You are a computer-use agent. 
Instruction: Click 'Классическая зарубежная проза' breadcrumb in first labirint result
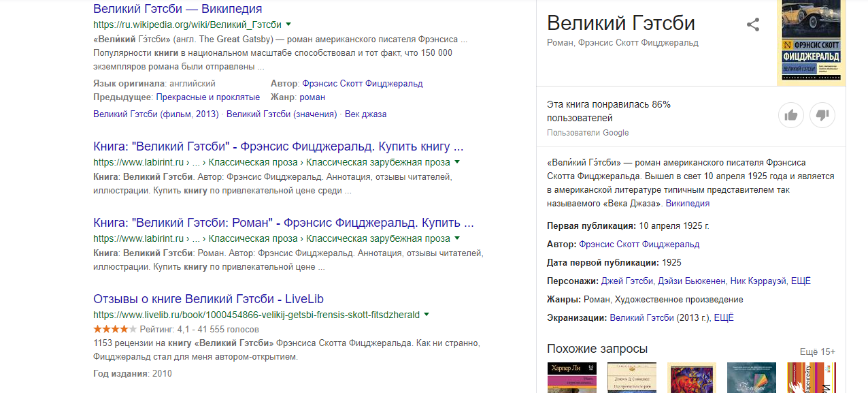378,162
